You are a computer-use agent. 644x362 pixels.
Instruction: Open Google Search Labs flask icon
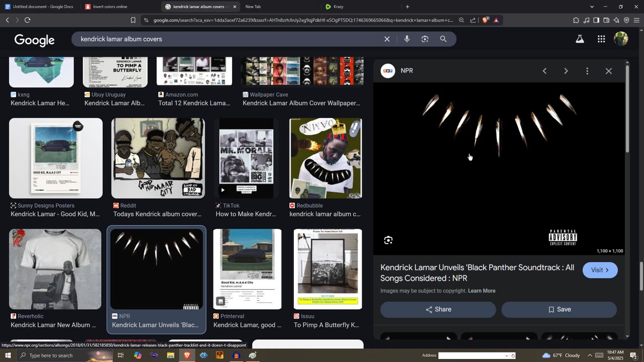[x=580, y=39]
